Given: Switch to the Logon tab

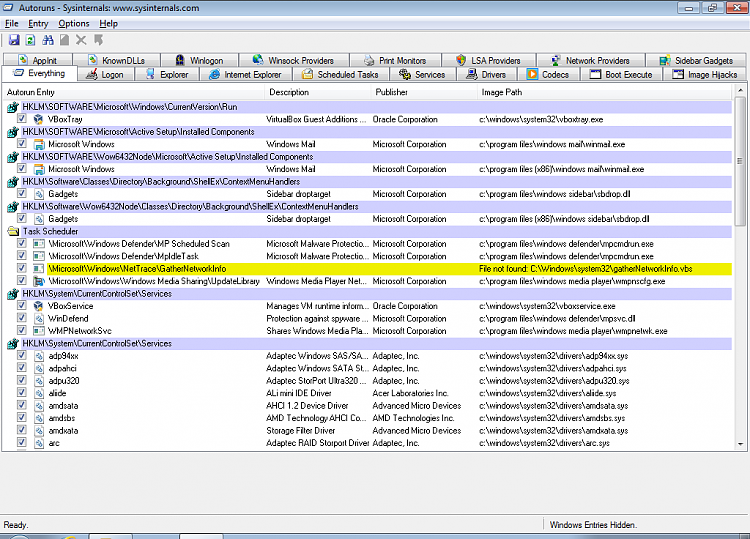Looking at the screenshot, I should pyautogui.click(x=105, y=75).
